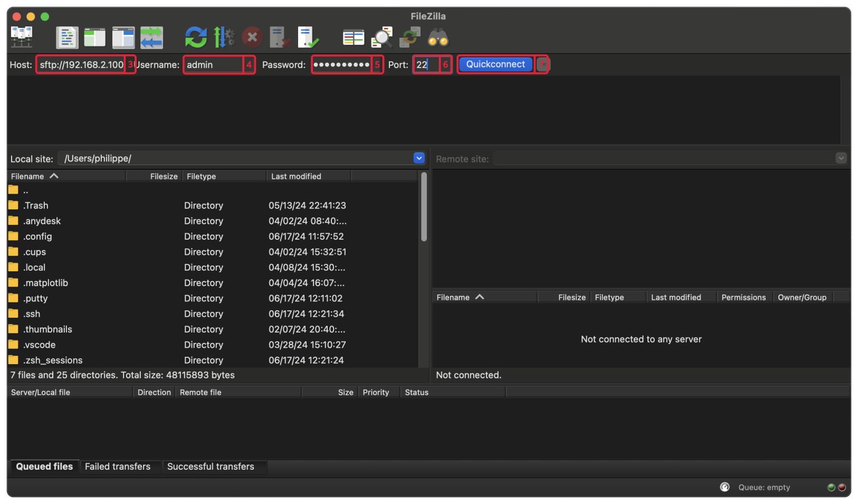Open the Site Manager icon
This screenshot has height=504, width=858.
22,37
